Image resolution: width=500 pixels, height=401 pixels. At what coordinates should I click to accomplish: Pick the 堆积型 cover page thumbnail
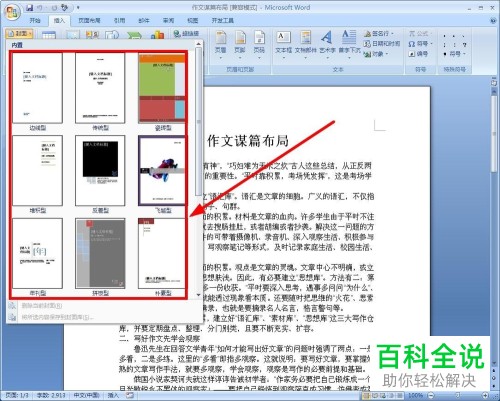(37, 171)
